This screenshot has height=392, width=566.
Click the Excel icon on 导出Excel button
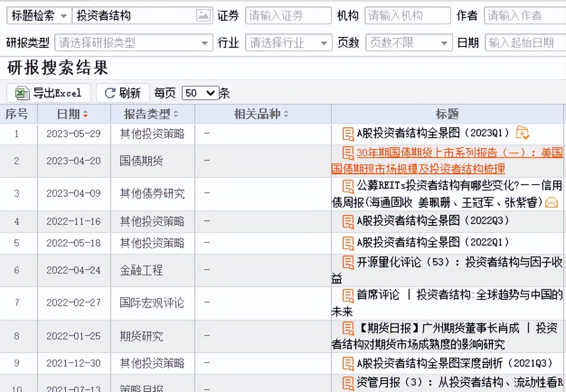[20, 93]
